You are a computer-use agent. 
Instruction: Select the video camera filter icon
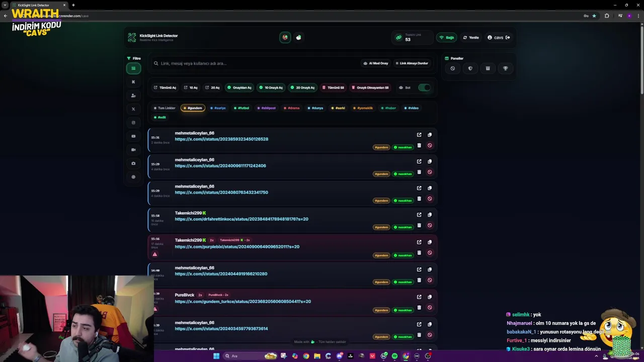(133, 150)
